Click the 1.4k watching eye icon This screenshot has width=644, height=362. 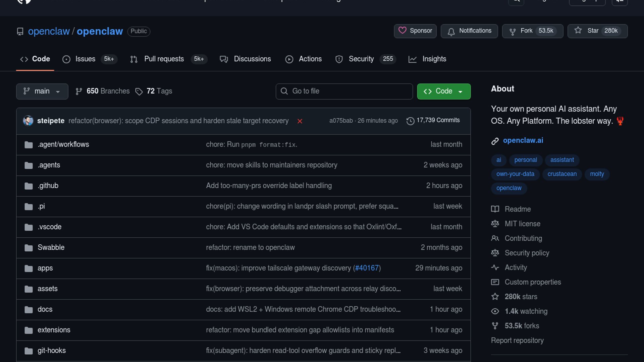tap(495, 311)
